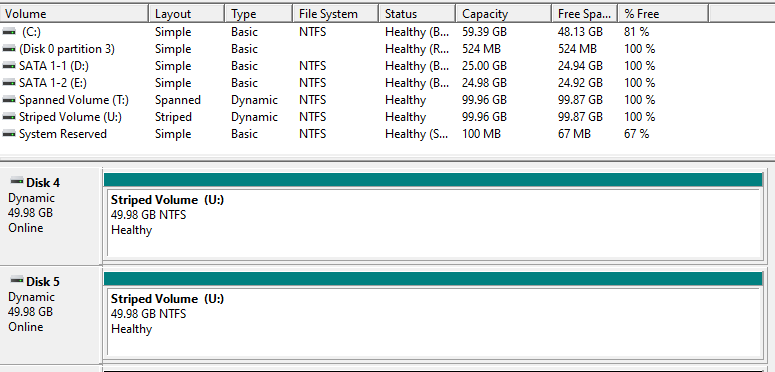Click the 100 MB capacity cell
Screen dimensions: 775x372
pos(481,134)
